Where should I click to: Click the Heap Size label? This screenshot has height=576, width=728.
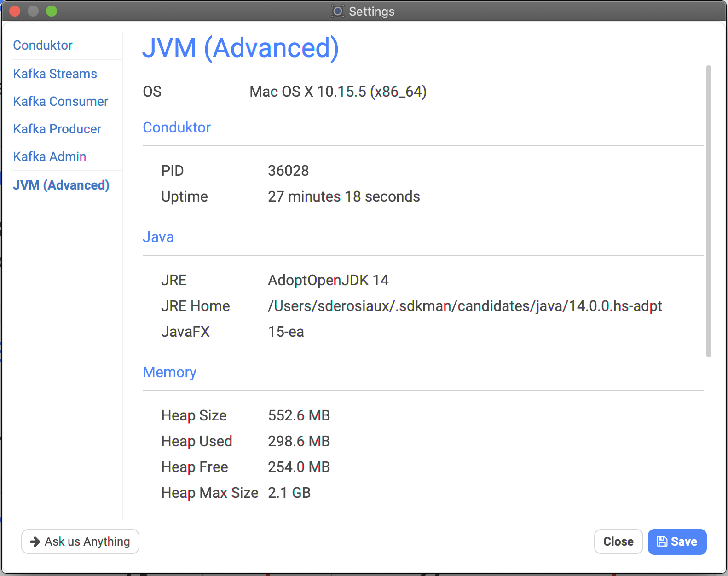pyautogui.click(x=194, y=415)
